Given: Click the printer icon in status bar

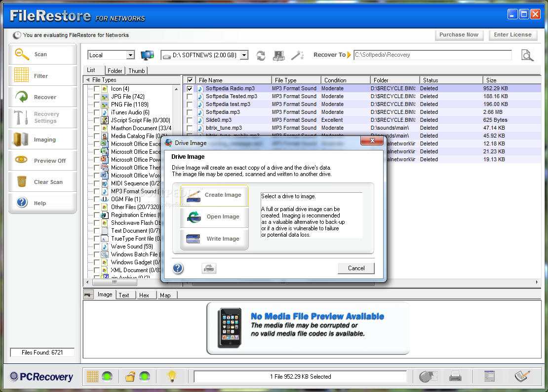Looking at the screenshot, I should coord(455,376).
